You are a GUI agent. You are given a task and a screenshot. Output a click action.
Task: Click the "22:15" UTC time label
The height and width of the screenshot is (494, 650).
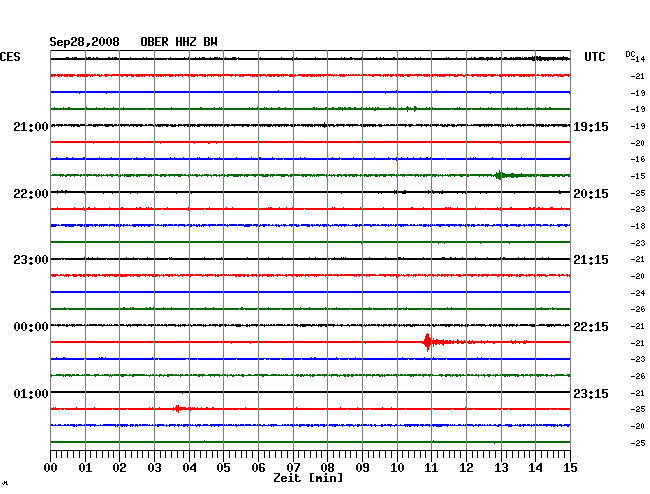(591, 327)
